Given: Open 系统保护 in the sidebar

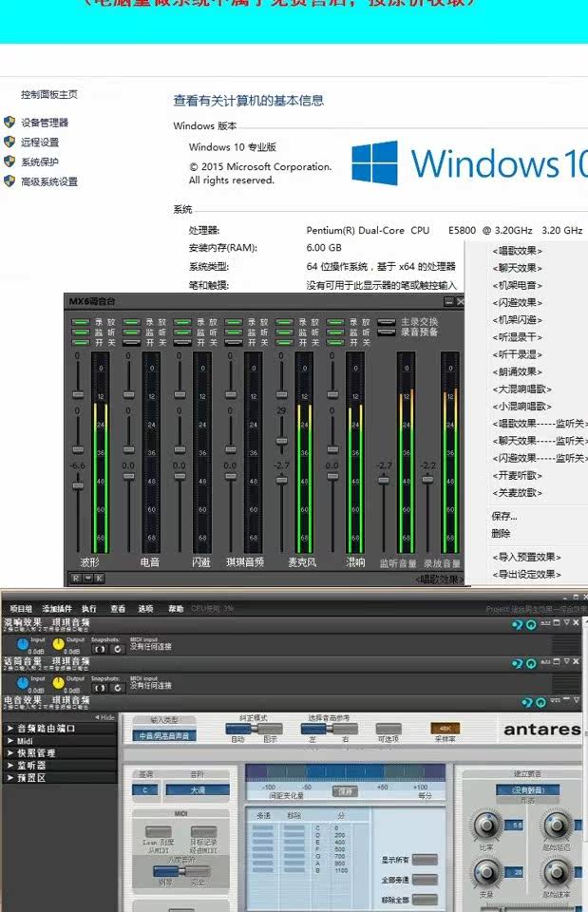Looking at the screenshot, I should [x=40, y=161].
